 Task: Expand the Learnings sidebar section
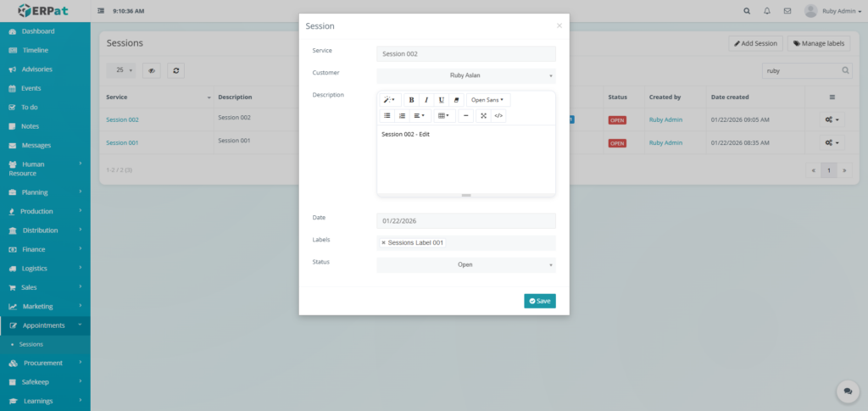[46, 401]
